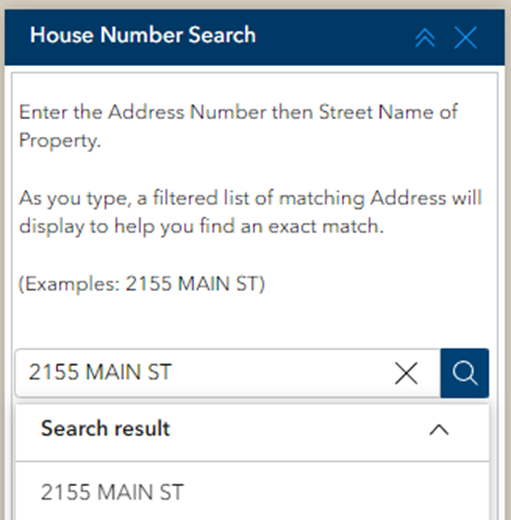Click the House Number Search title text
The image size is (511, 520).
tap(143, 35)
